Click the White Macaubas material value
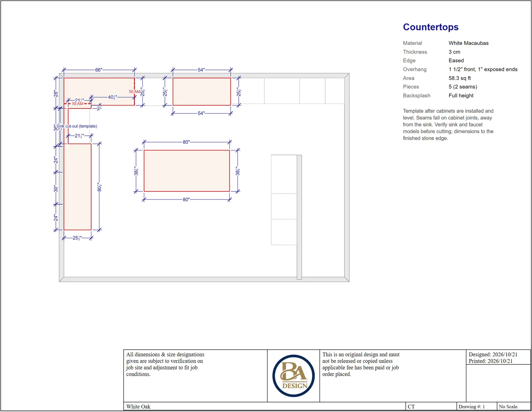This screenshot has height=412, width=532. pyautogui.click(x=468, y=43)
